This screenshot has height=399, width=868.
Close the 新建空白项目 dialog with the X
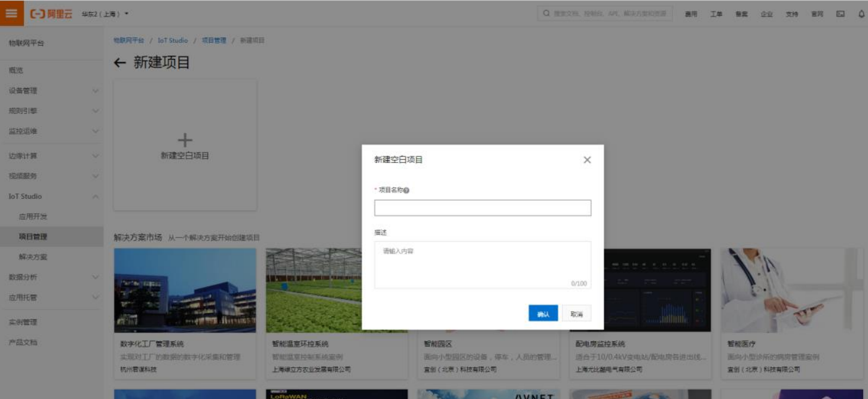pyautogui.click(x=587, y=160)
